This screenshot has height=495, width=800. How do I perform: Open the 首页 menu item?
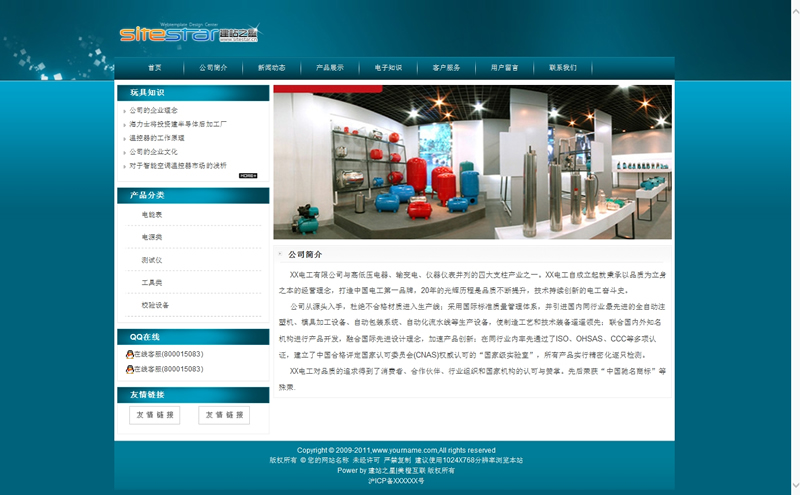154,68
